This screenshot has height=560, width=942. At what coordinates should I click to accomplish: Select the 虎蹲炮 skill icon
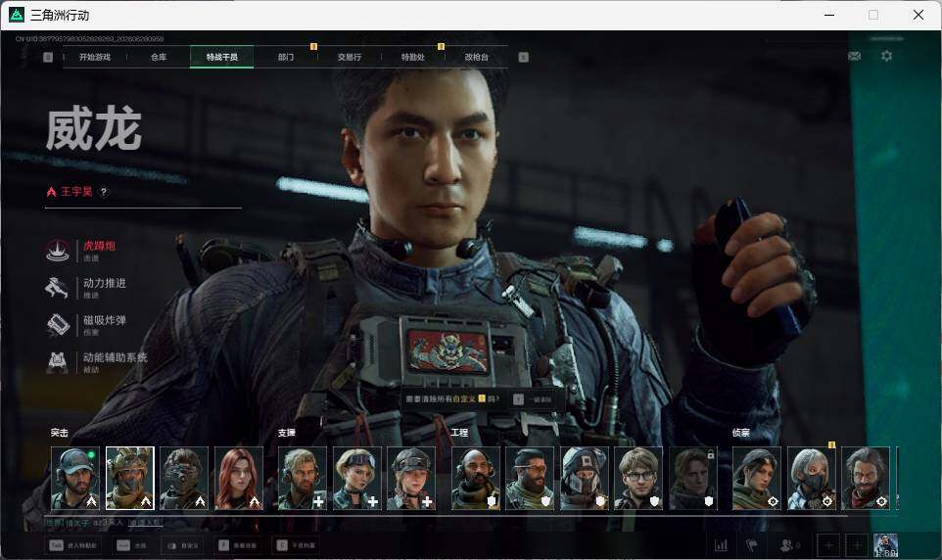[x=58, y=250]
